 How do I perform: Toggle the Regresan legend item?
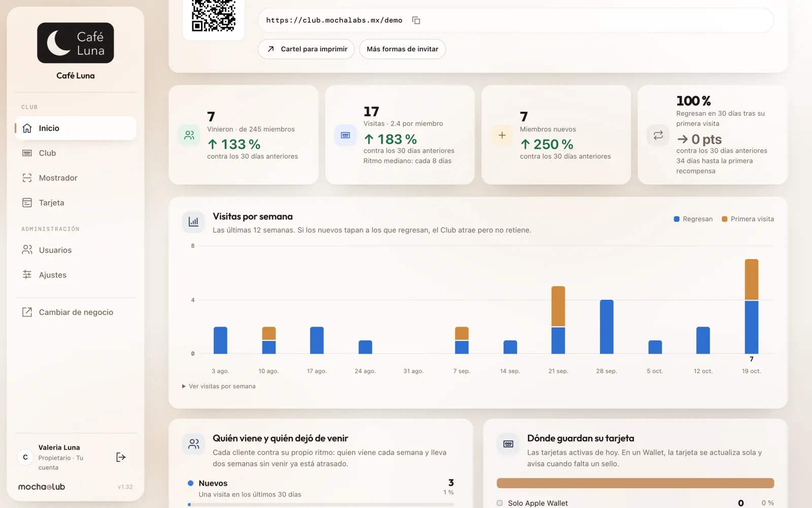pos(693,219)
